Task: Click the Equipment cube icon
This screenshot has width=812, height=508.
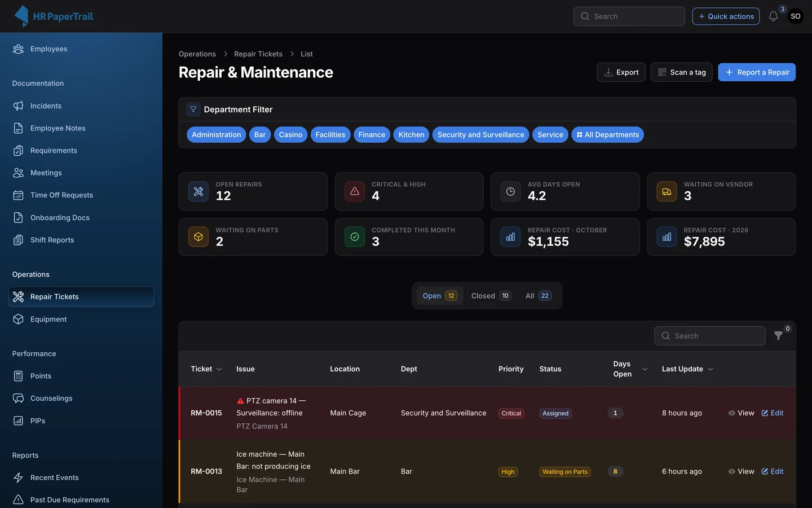Action: point(18,319)
